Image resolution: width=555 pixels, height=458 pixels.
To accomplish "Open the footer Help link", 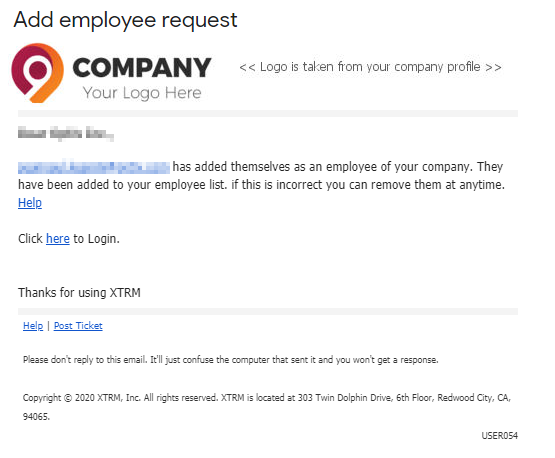I will coord(33,326).
